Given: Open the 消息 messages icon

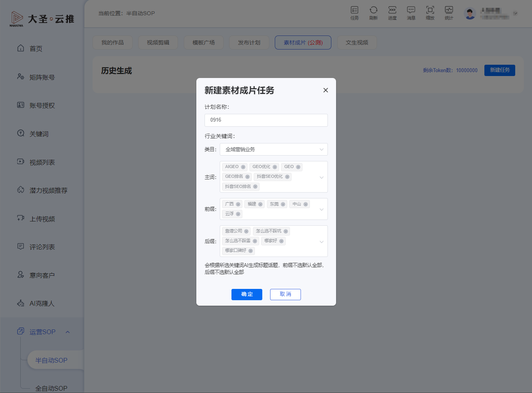Looking at the screenshot, I should coord(411,13).
